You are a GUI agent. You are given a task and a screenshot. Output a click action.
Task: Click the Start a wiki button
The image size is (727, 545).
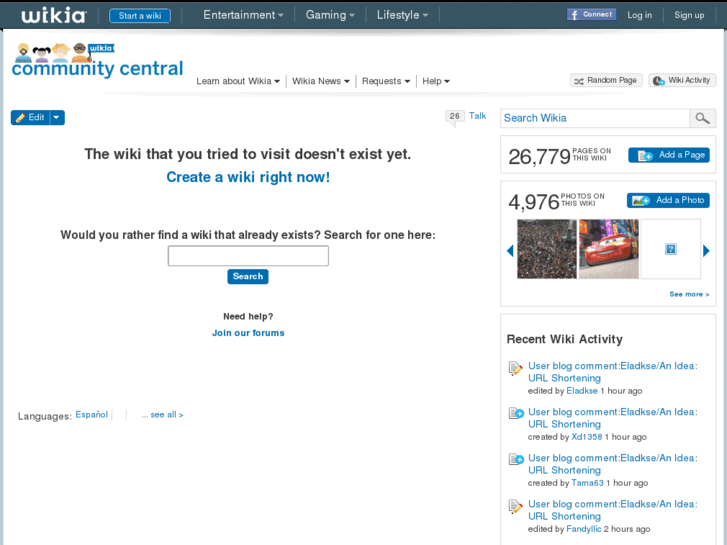click(140, 15)
